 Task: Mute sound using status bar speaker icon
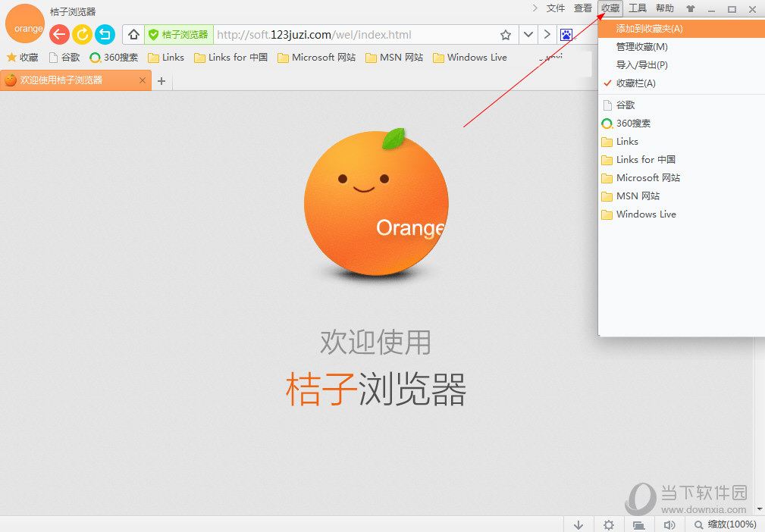pyautogui.click(x=669, y=524)
